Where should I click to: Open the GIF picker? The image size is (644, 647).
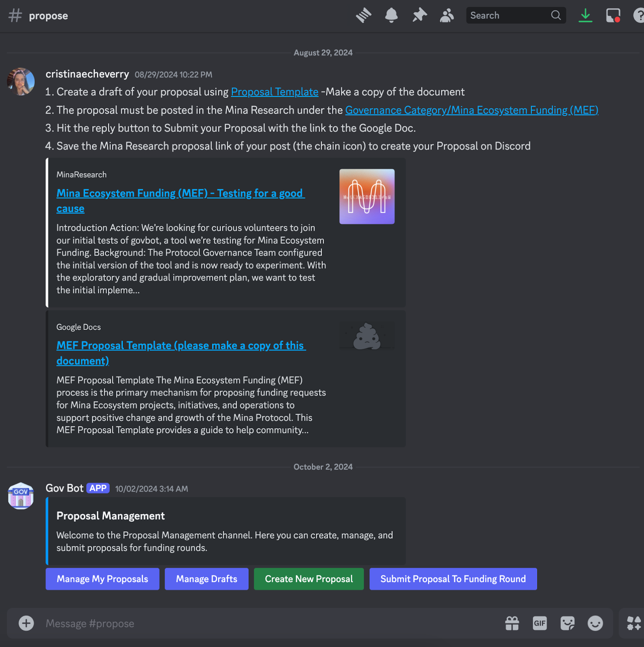point(540,623)
